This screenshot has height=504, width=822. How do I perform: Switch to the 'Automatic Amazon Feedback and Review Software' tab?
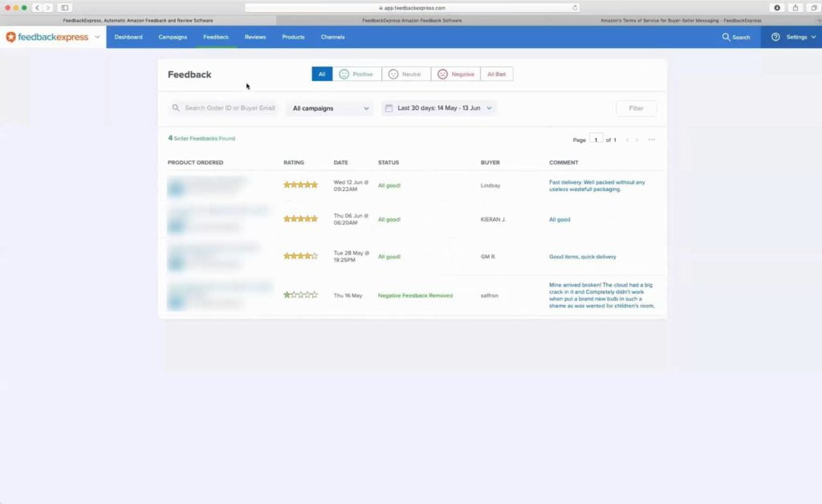tap(138, 20)
